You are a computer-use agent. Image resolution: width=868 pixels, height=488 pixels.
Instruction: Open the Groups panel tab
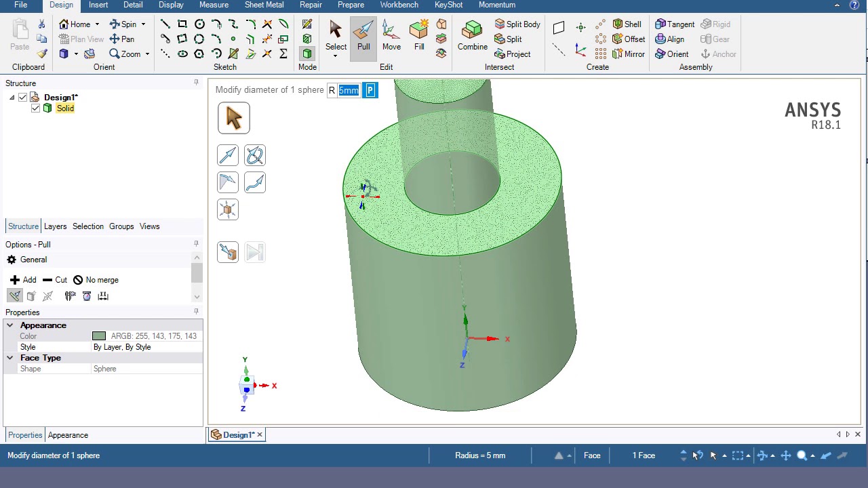(x=121, y=226)
